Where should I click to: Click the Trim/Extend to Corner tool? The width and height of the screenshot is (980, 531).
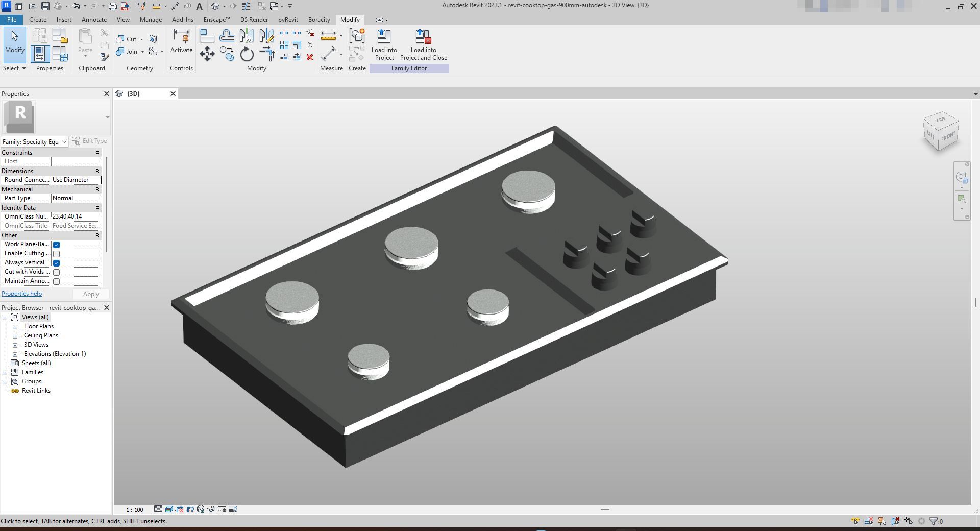point(266,54)
